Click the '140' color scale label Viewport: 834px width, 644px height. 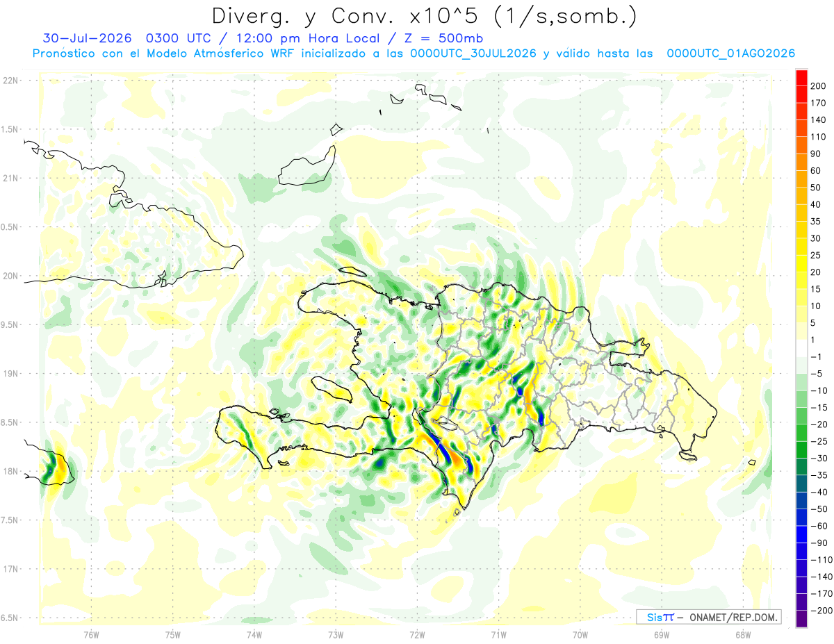818,119
